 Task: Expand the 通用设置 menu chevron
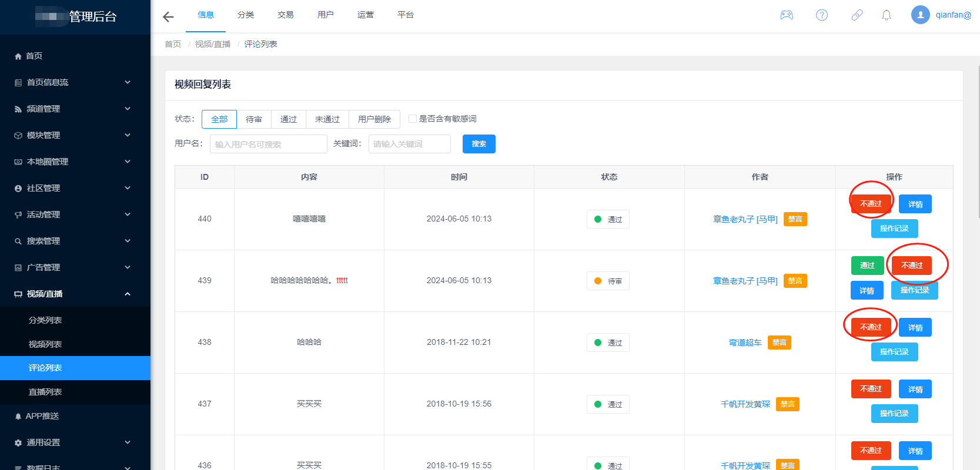point(128,442)
